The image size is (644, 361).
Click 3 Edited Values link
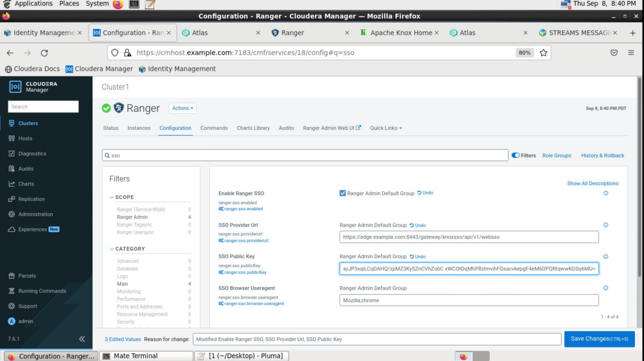coord(123,339)
